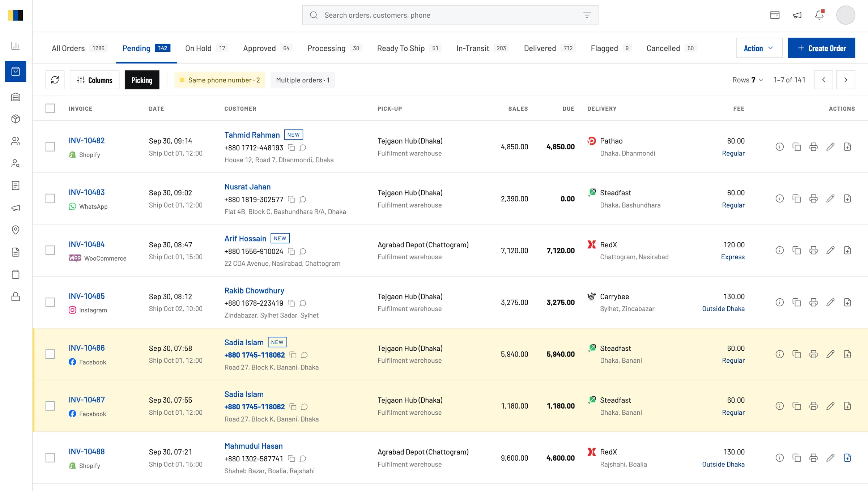The height and width of the screenshot is (491, 868).
Task: Print the INV-10483 order
Action: click(813, 198)
